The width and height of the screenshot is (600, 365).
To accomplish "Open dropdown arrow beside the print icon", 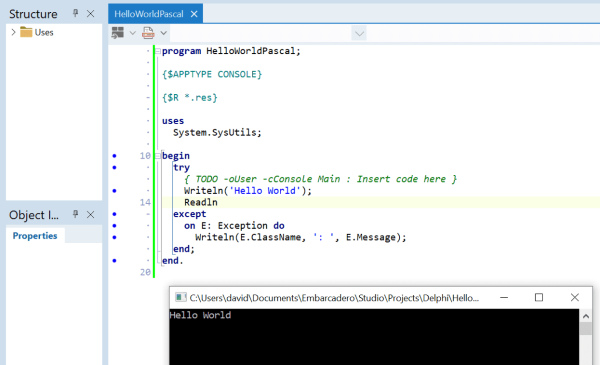I will click(163, 33).
